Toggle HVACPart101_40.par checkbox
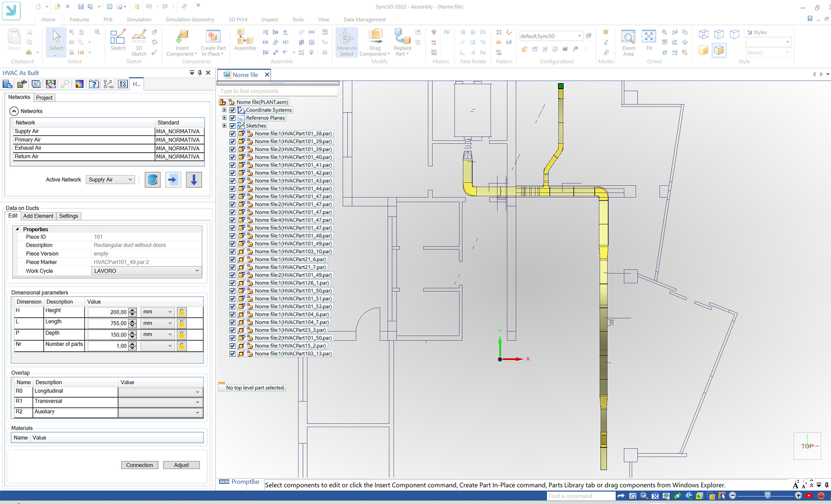 (232, 157)
